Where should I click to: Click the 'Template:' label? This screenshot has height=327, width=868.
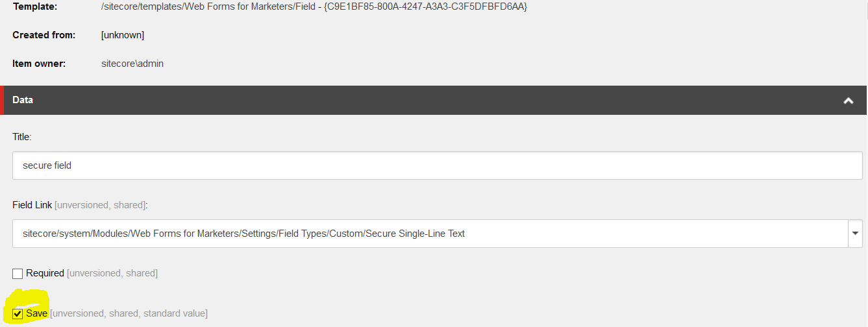[x=34, y=6]
